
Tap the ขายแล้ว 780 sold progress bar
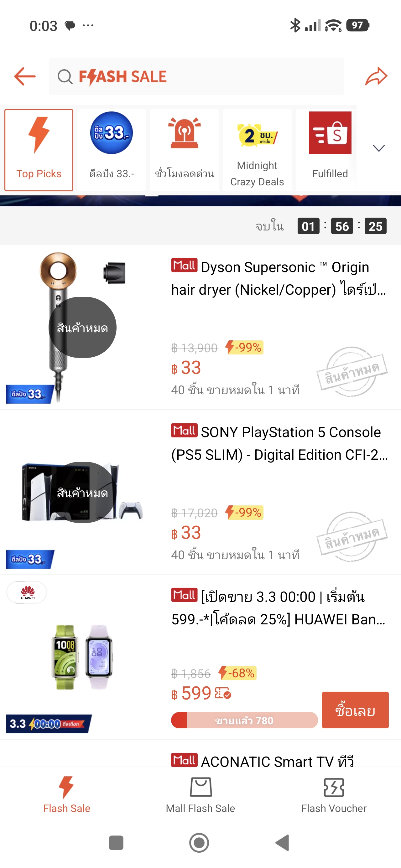[x=244, y=720]
